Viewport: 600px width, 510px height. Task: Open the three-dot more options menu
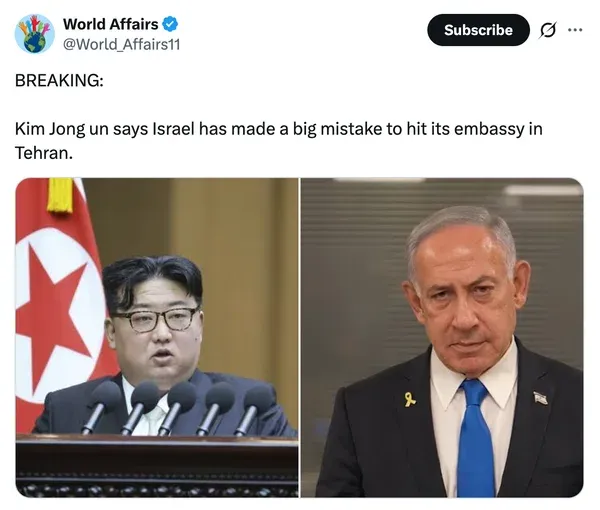coord(575,30)
